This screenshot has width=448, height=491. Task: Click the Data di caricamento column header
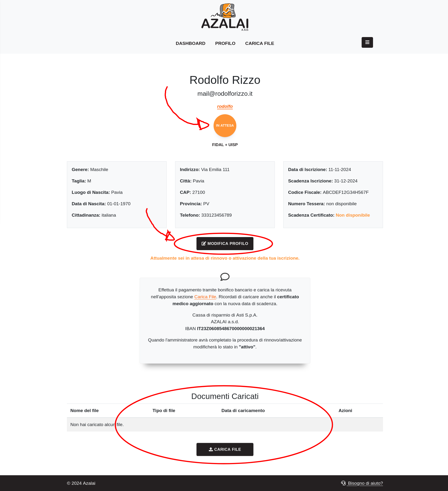pyautogui.click(x=243, y=411)
